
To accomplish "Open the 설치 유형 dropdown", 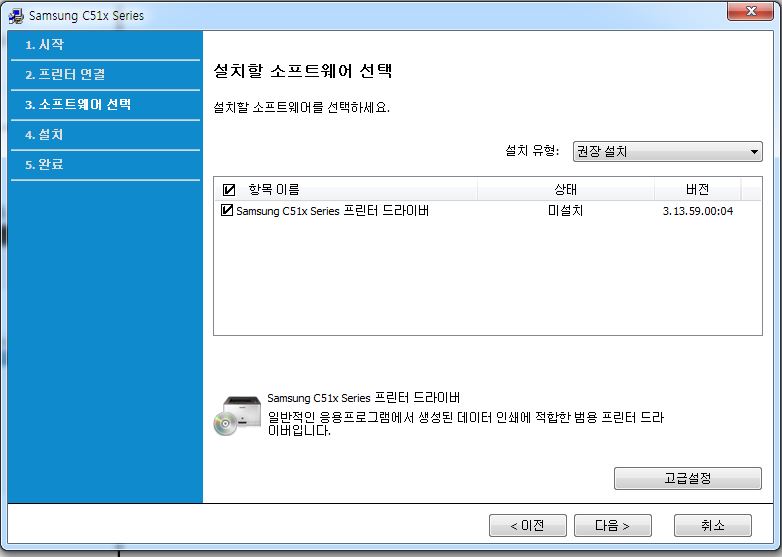I will pyautogui.click(x=667, y=151).
